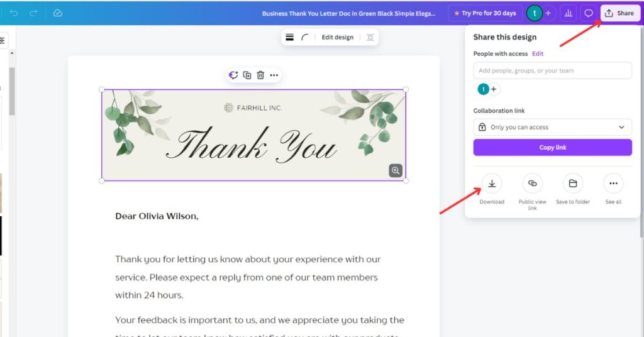Open the account avatar in top bar
Viewport: 644px width, 337px height.
pyautogui.click(x=535, y=13)
